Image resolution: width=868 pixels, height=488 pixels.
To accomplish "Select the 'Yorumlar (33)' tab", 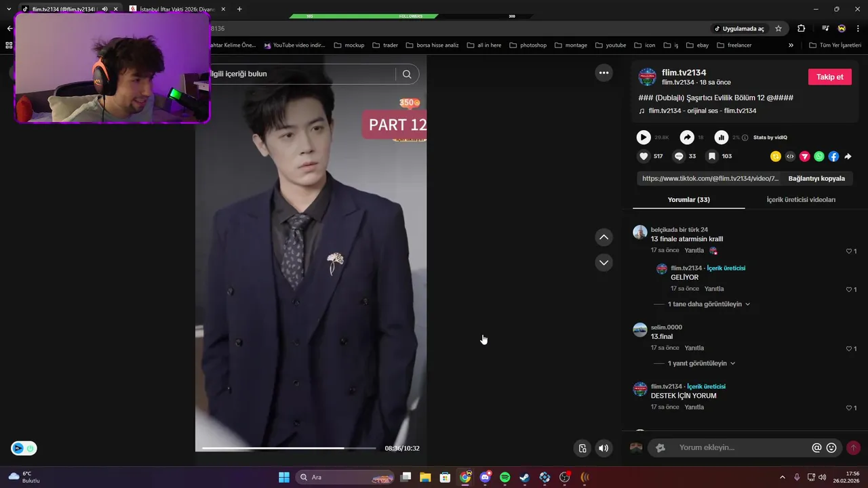I will point(688,200).
